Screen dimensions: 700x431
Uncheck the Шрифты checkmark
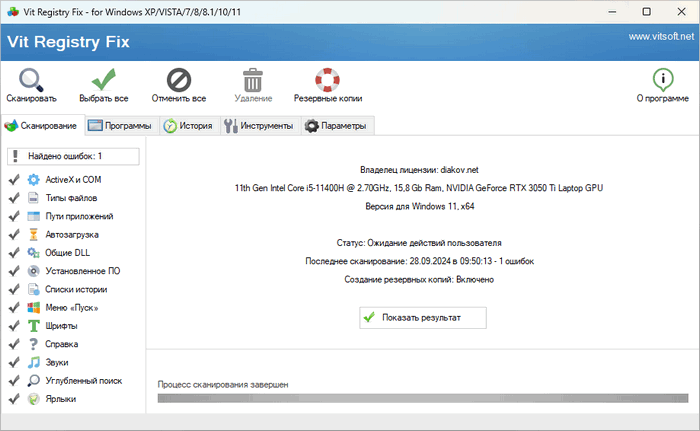14,326
